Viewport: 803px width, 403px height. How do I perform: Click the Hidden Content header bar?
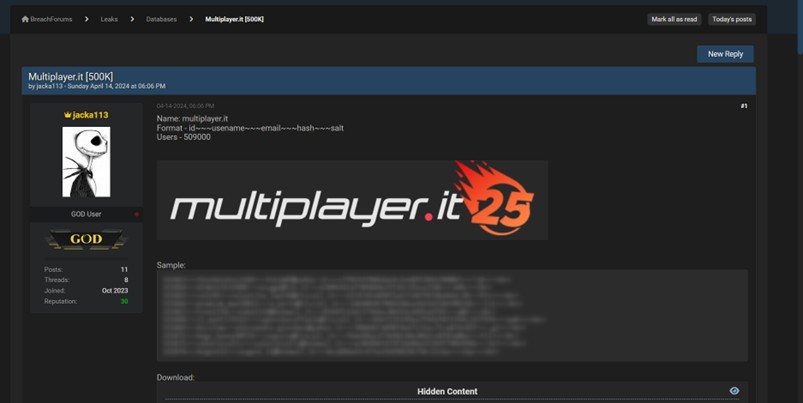click(x=447, y=391)
